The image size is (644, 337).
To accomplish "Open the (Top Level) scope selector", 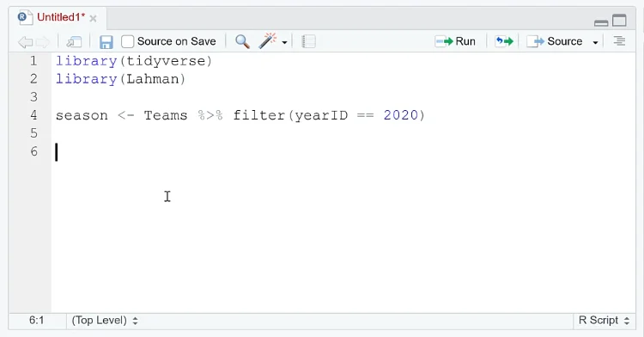I will click(x=105, y=320).
